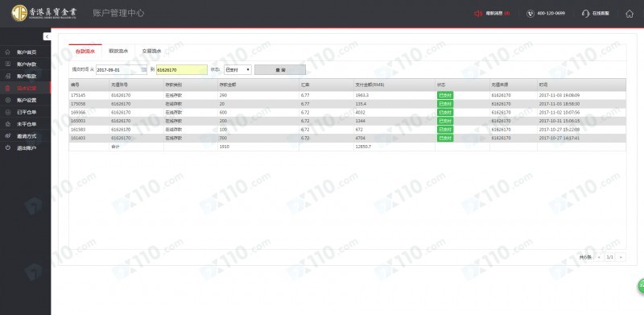Click the green 已支付 badge in first row
The width and height of the screenshot is (644, 315).
(445, 95)
